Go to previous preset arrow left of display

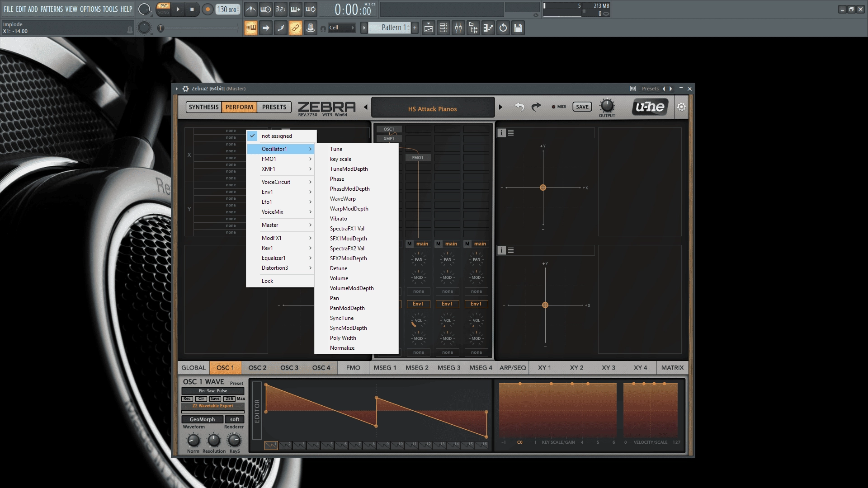pyautogui.click(x=365, y=108)
